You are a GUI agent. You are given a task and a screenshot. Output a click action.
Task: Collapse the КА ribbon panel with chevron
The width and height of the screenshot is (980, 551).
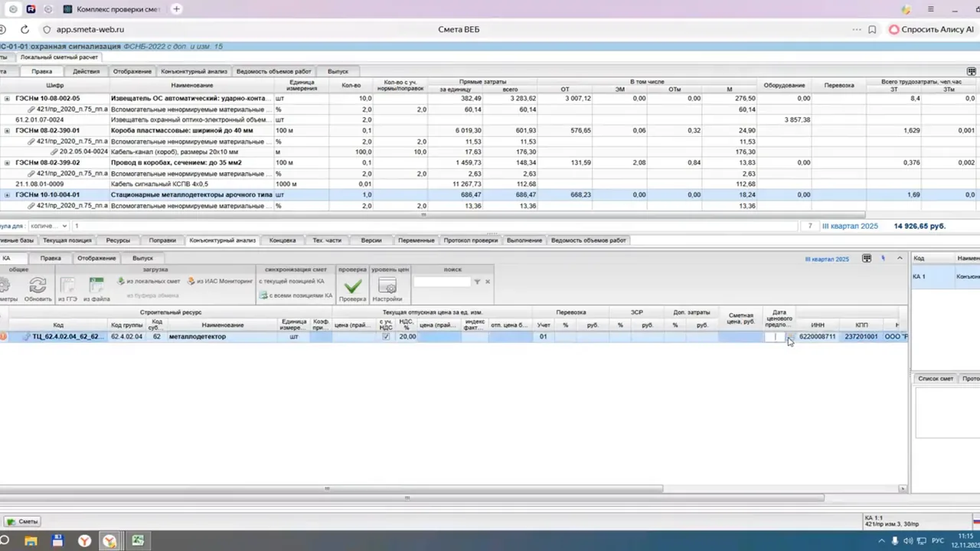pos(900,259)
